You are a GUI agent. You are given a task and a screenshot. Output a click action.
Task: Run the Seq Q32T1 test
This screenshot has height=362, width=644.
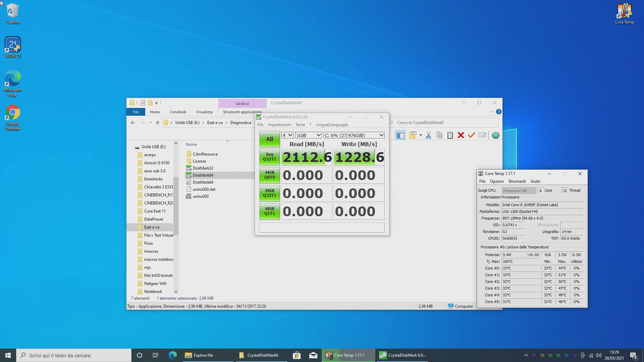pos(270,157)
